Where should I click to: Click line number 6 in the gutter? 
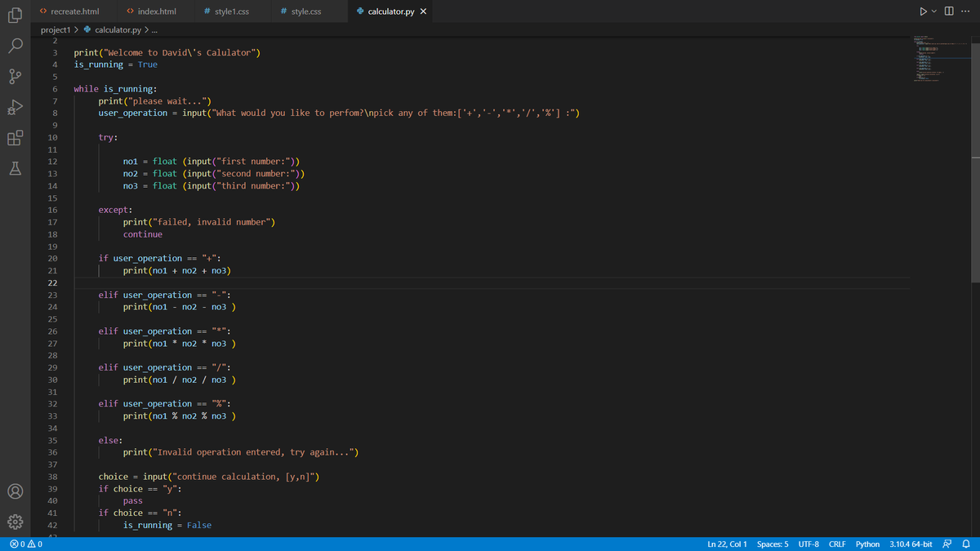[x=53, y=88]
